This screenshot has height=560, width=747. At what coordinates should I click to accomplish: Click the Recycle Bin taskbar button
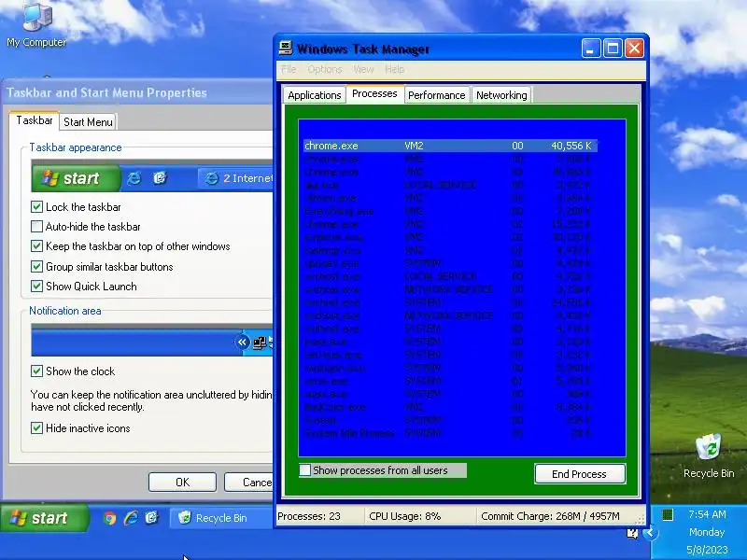tap(221, 518)
